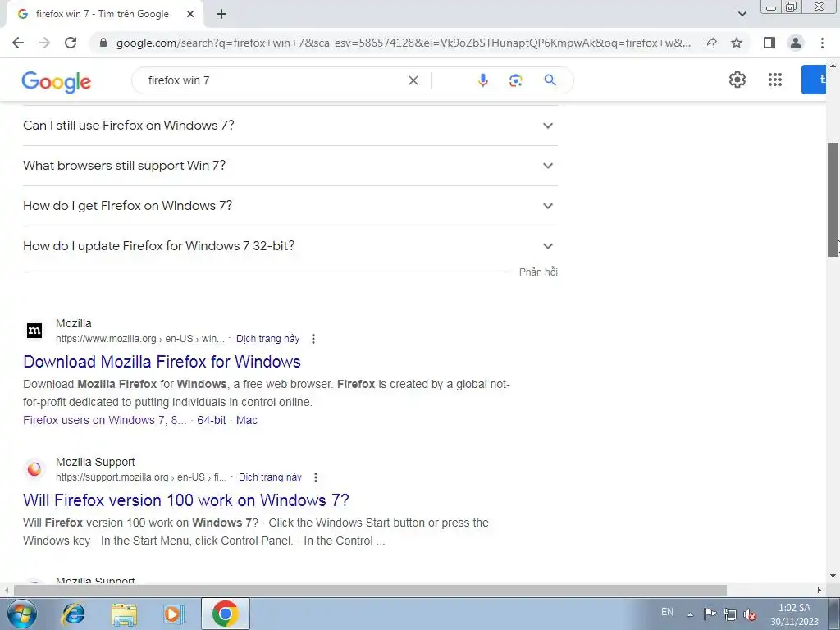840x630 pixels.
Task: Click the address bar URL
Action: (403, 43)
